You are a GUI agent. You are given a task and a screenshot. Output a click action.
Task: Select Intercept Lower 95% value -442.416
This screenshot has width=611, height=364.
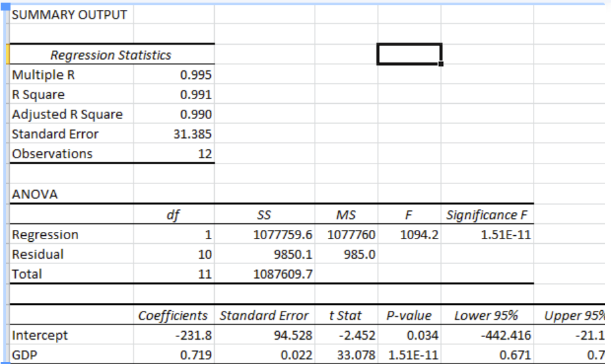click(487, 335)
